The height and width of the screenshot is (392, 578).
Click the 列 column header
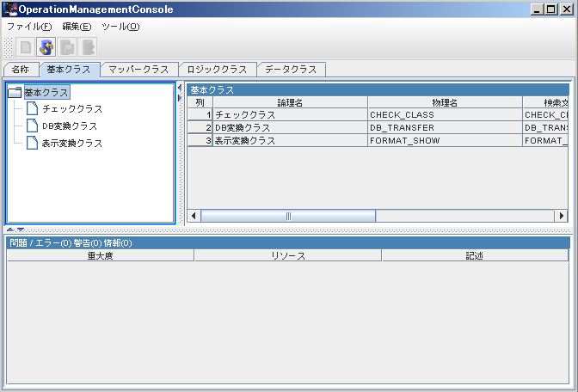tap(200, 102)
